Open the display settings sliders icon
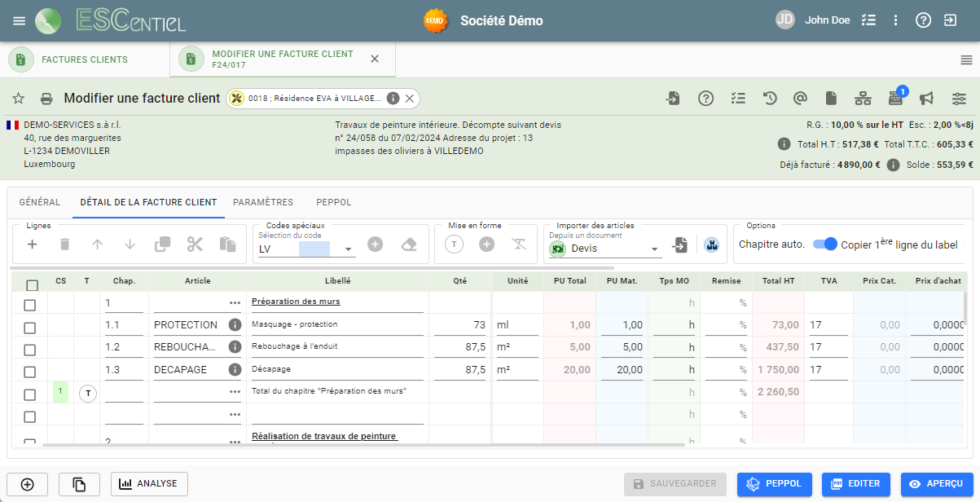 click(959, 99)
